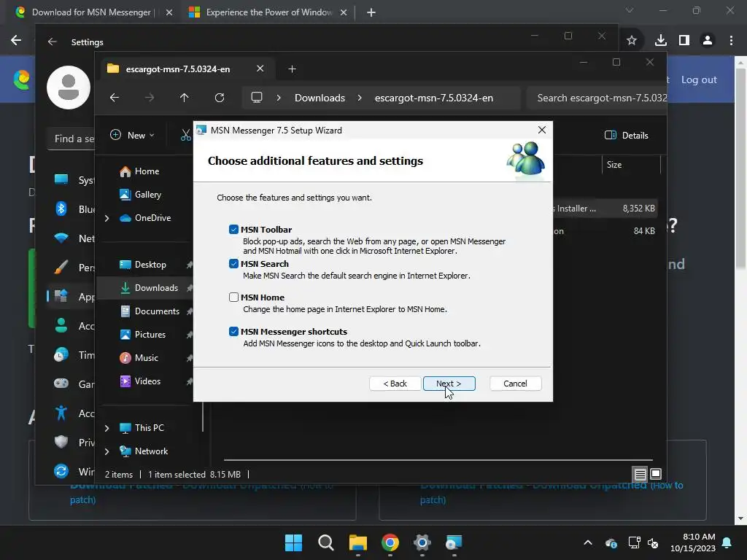Select OneDrive in File Explorer sidebar
The height and width of the screenshot is (560, 747).
tap(152, 217)
